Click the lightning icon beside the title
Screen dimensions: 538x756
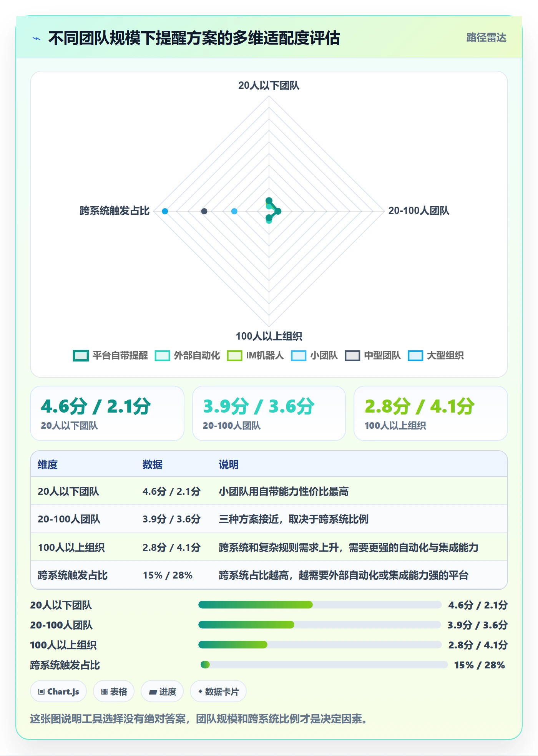pos(37,38)
